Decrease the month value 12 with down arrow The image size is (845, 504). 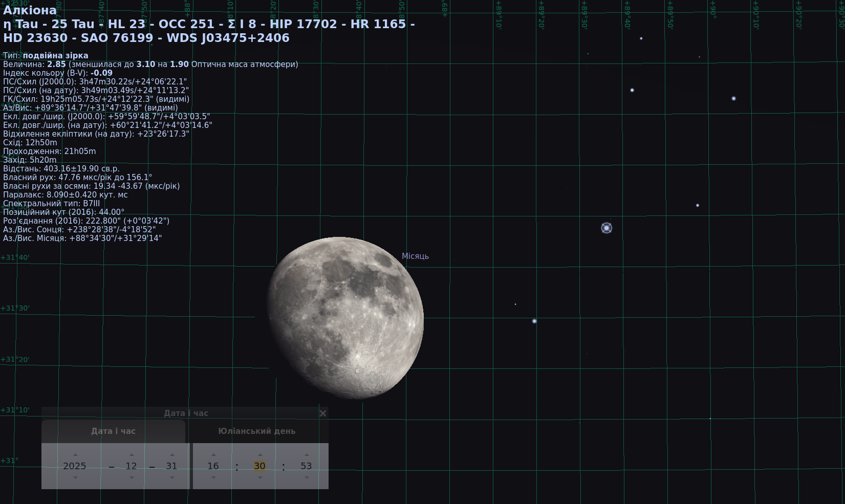132,477
